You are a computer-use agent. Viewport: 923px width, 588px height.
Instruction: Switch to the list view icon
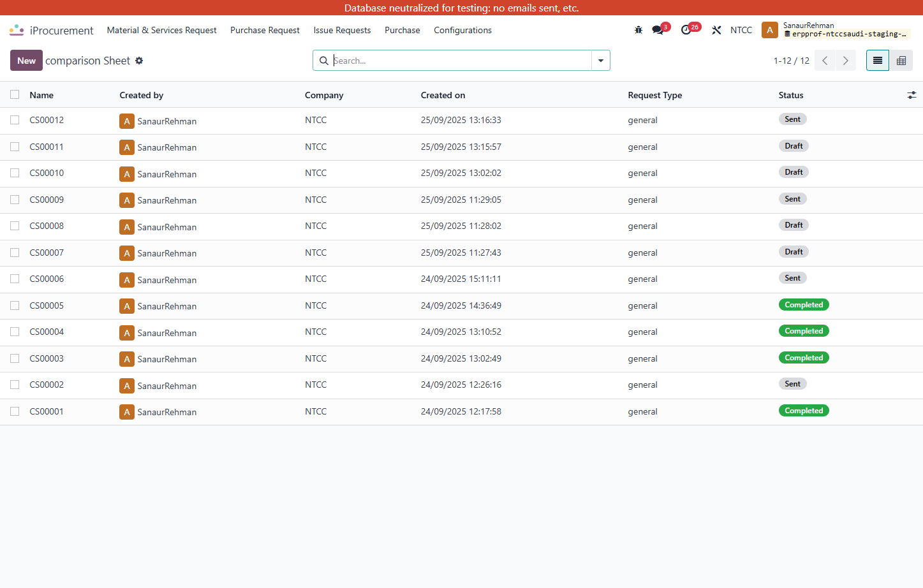point(878,61)
